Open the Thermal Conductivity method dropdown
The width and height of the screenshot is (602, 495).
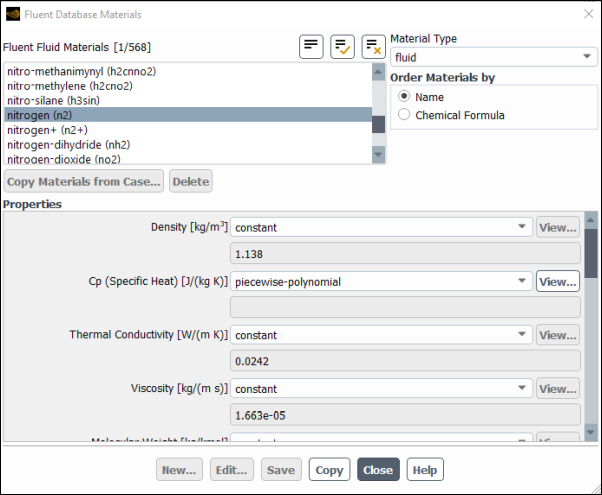click(x=381, y=335)
